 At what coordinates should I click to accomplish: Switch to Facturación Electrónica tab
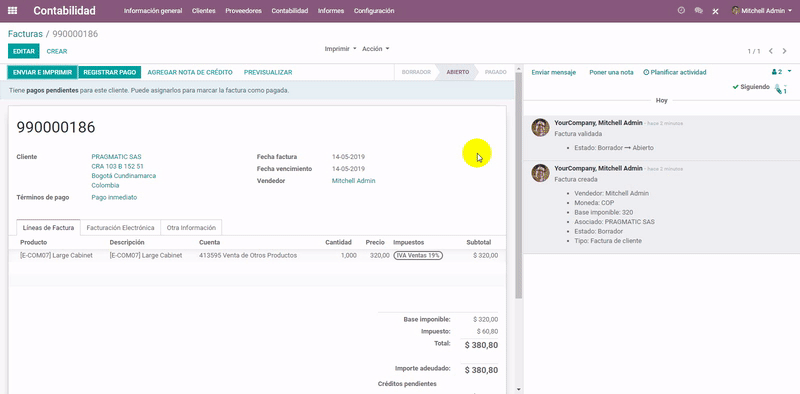pyautogui.click(x=120, y=228)
